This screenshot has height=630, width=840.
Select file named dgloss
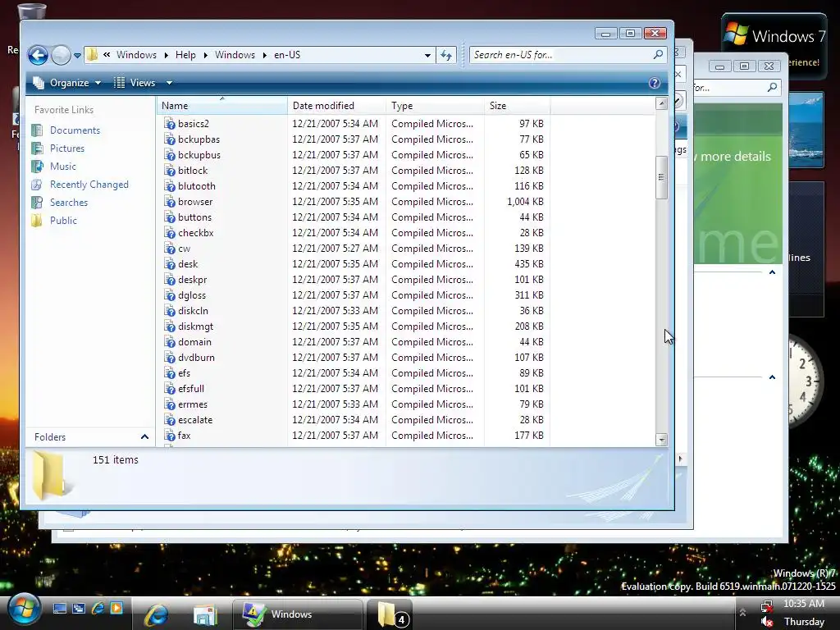click(192, 295)
